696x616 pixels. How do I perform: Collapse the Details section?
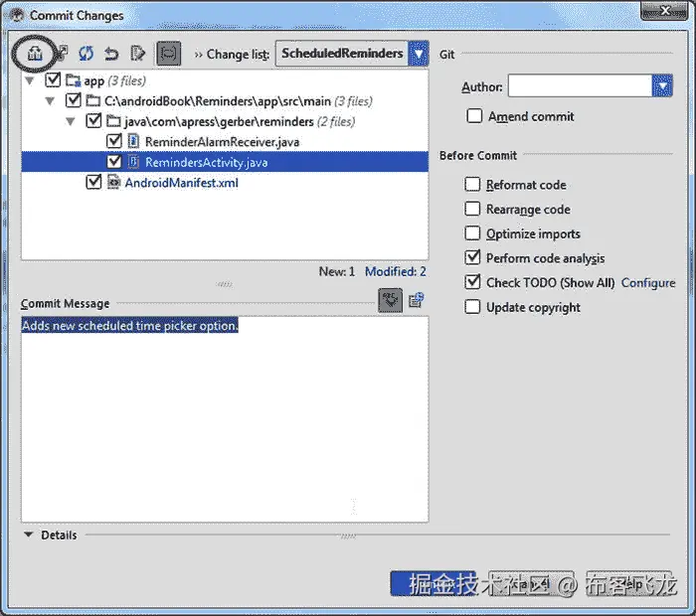[x=29, y=535]
